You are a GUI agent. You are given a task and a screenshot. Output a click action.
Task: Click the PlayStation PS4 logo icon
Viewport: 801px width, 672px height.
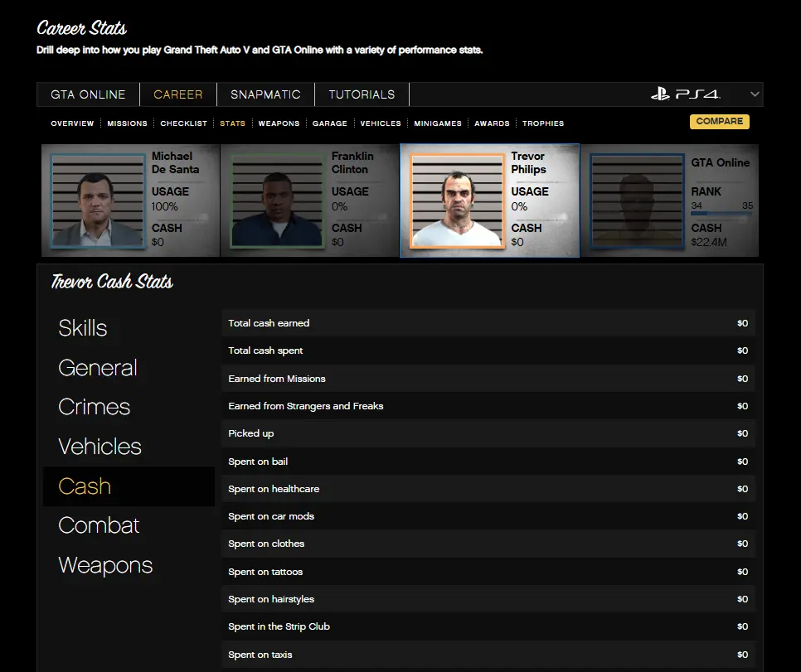pyautogui.click(x=685, y=94)
